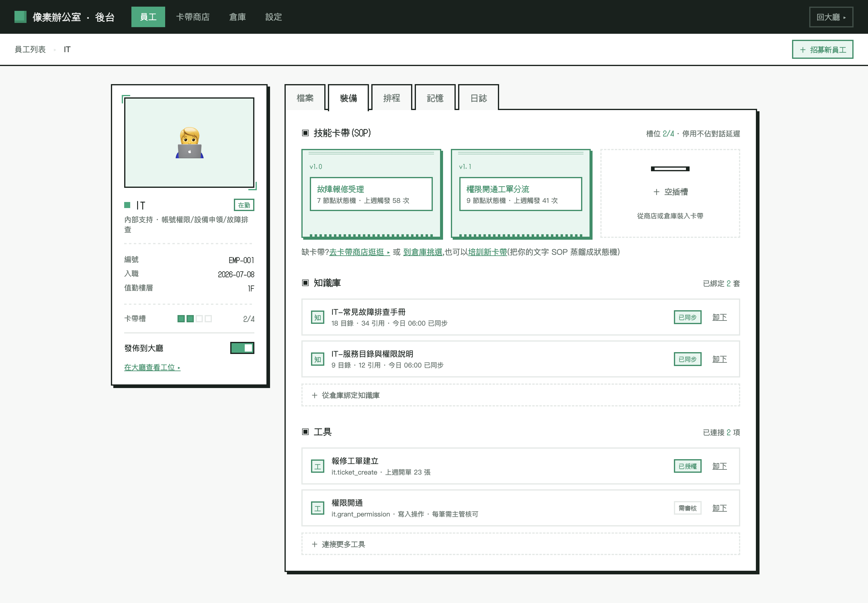Click 需審核 badge on 權限開通
This screenshot has height=603, width=868.
pos(687,508)
